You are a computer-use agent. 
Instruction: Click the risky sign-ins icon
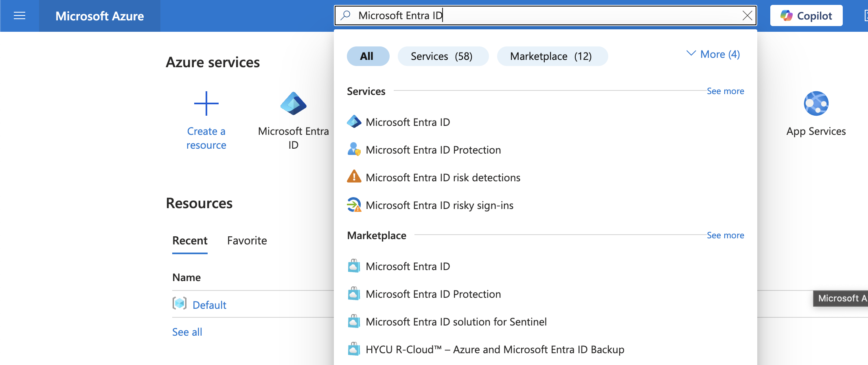354,205
